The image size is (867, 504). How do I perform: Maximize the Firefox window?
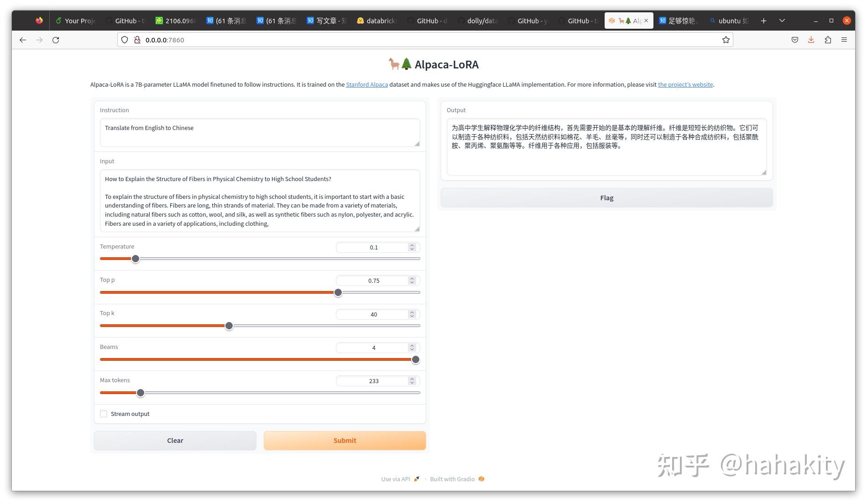click(831, 21)
